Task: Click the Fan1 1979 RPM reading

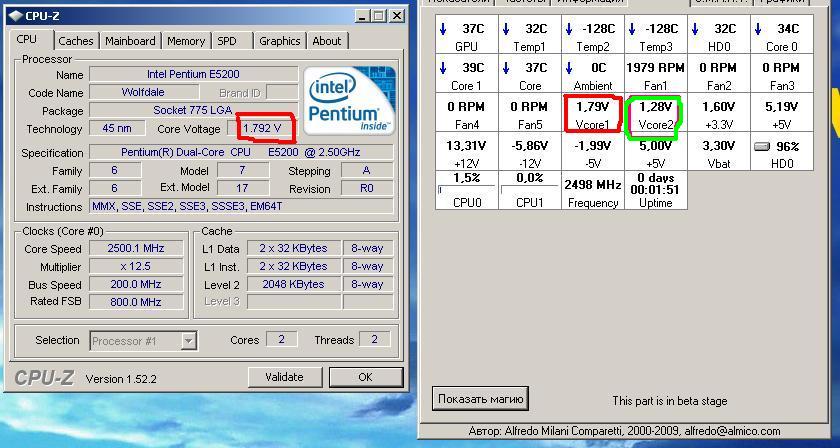Action: [x=656, y=73]
